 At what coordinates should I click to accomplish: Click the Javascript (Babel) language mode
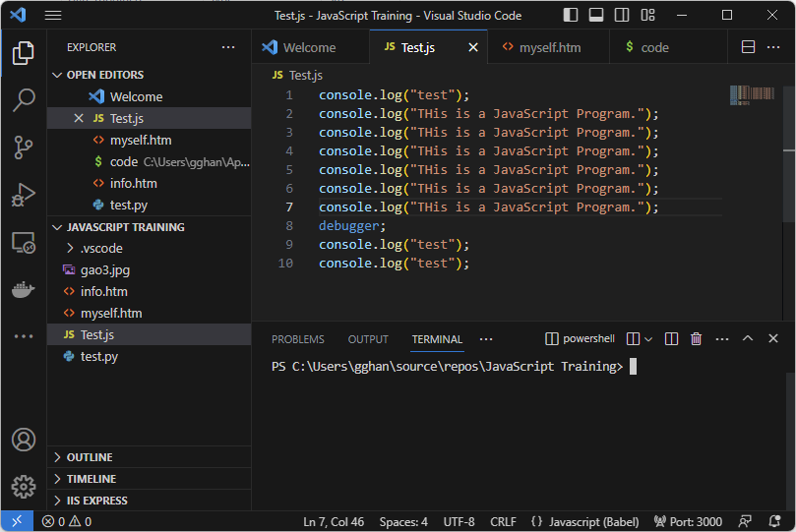(x=584, y=522)
